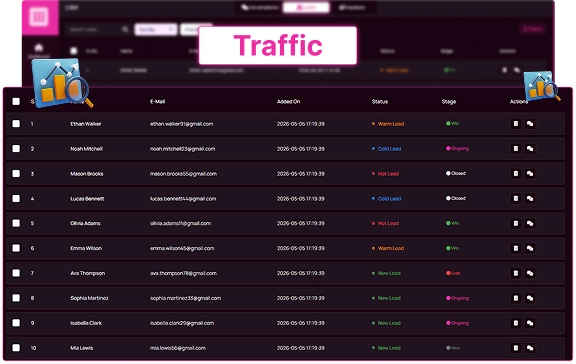The image size is (576, 364).
Task: Check the box for Lucas Bennett row
Action: [16, 198]
